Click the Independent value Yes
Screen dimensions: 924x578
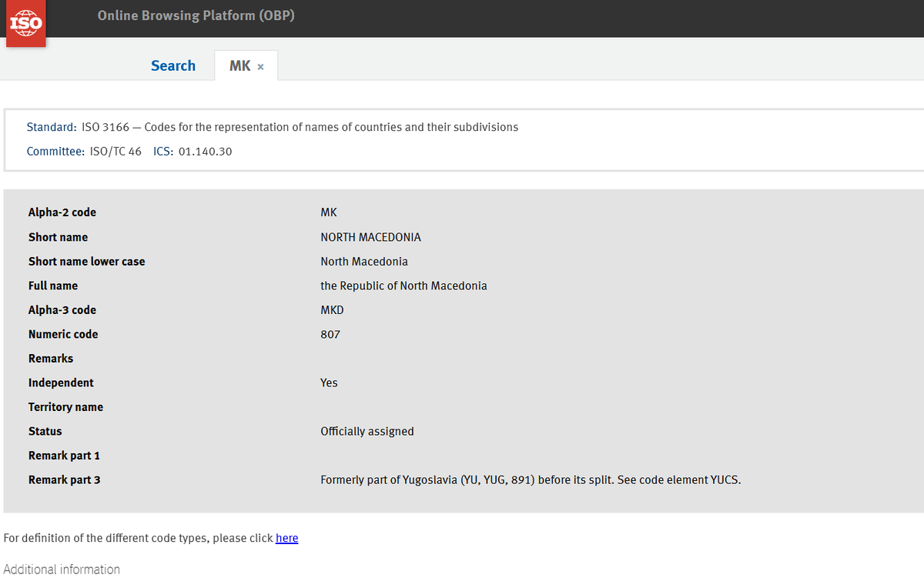[329, 383]
